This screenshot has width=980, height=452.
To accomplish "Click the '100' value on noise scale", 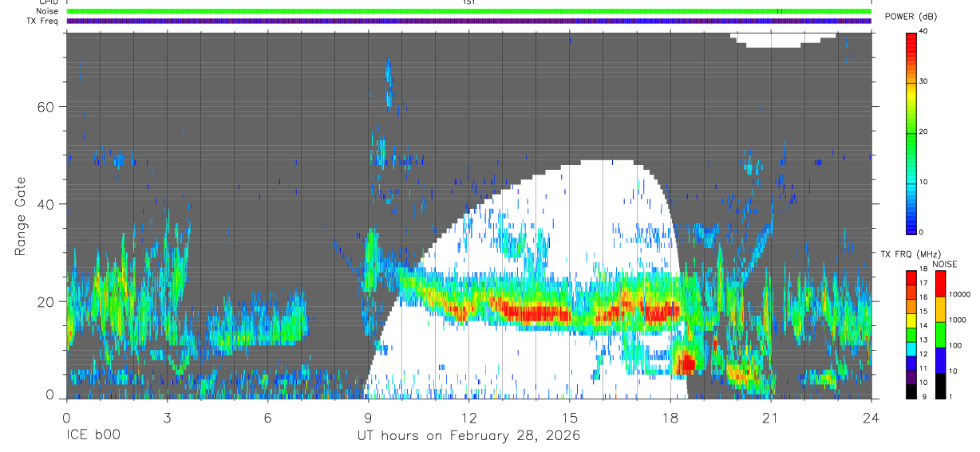I will pyautogui.click(x=954, y=345).
